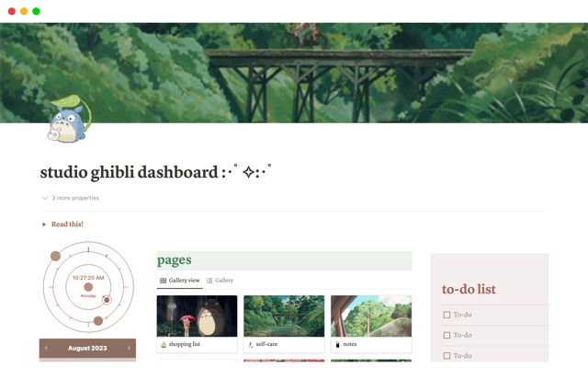Check the first To-do checkbox
This screenshot has height=368, width=588.
(x=447, y=315)
